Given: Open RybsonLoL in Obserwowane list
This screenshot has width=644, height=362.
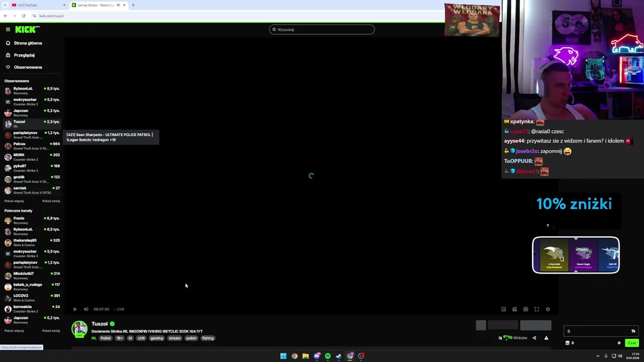Looking at the screenshot, I should click(x=32, y=90).
